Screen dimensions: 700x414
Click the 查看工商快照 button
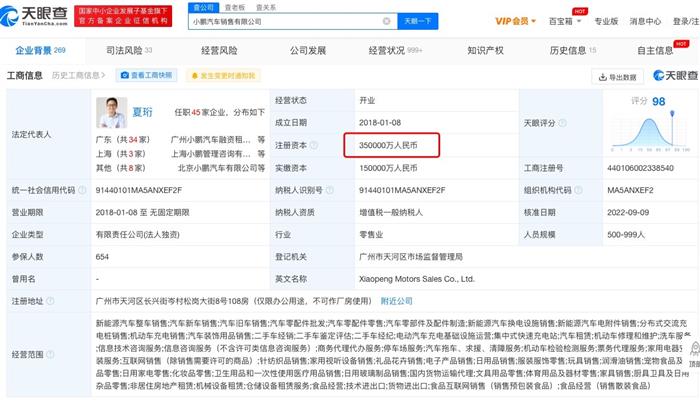tap(147, 75)
